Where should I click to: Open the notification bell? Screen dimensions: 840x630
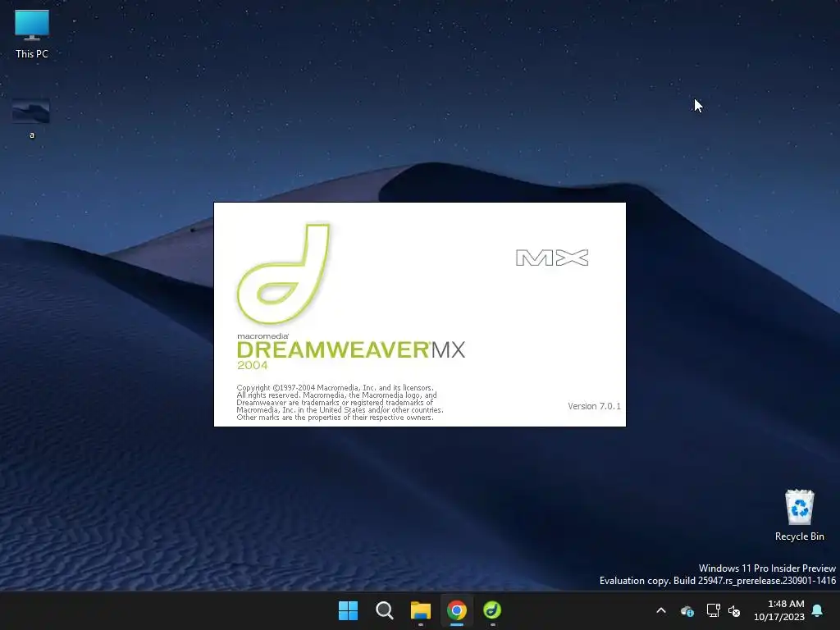(x=818, y=610)
